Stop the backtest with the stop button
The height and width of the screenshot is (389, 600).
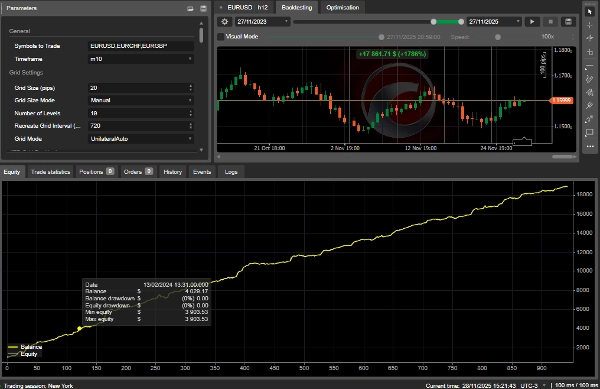click(550, 22)
